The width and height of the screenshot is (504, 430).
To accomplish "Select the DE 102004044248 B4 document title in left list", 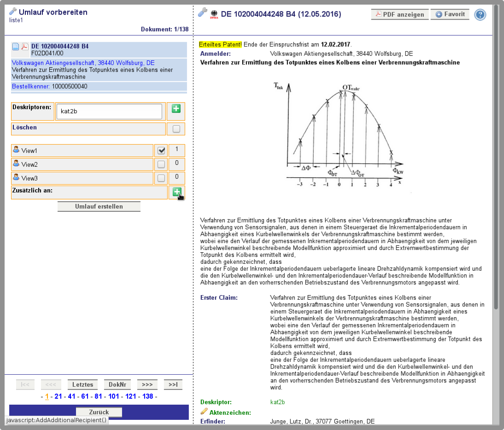I will [x=60, y=46].
